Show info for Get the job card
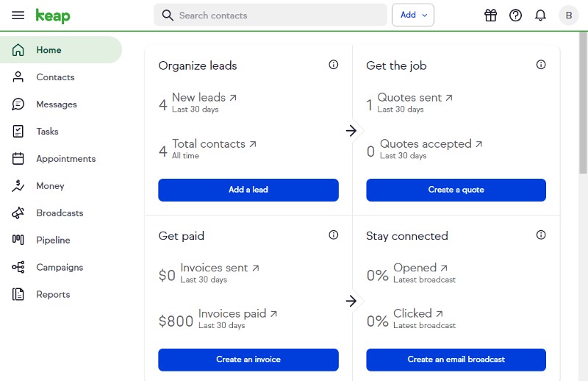The image size is (588, 381). tap(541, 65)
